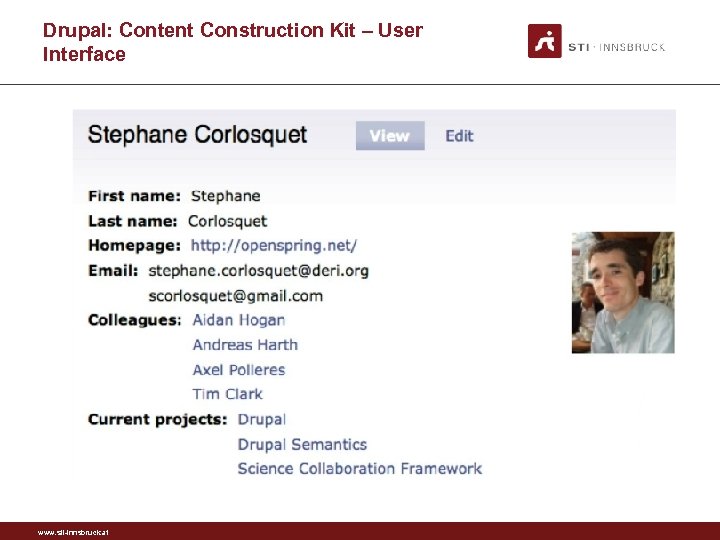The image size is (720, 540).
Task: Click the Homepage field label
Action: coord(134,246)
